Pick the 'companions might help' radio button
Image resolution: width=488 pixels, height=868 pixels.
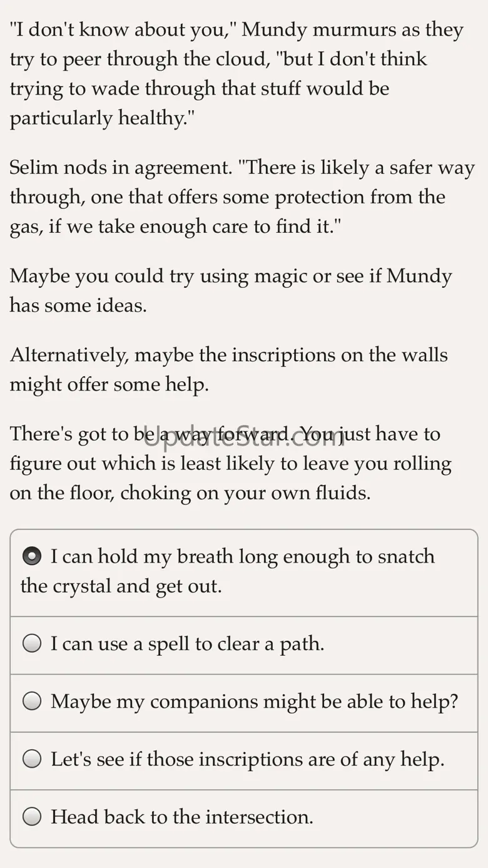point(32,702)
